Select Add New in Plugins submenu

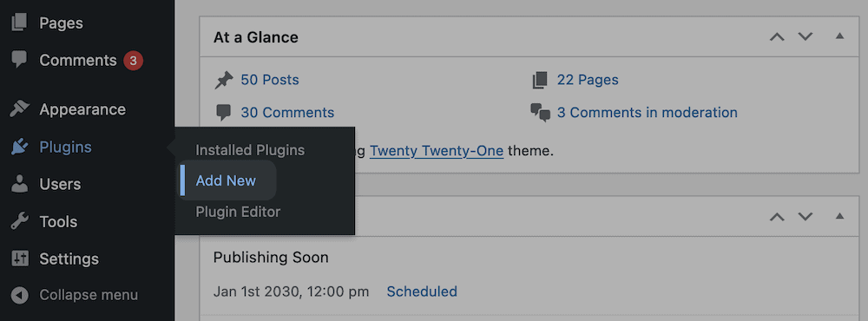click(x=226, y=180)
